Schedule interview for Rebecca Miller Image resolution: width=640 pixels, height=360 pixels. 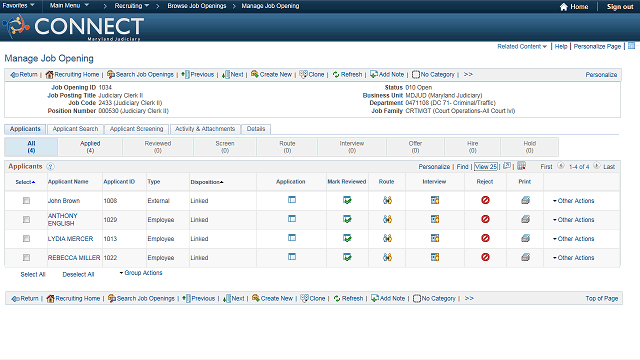click(x=435, y=257)
